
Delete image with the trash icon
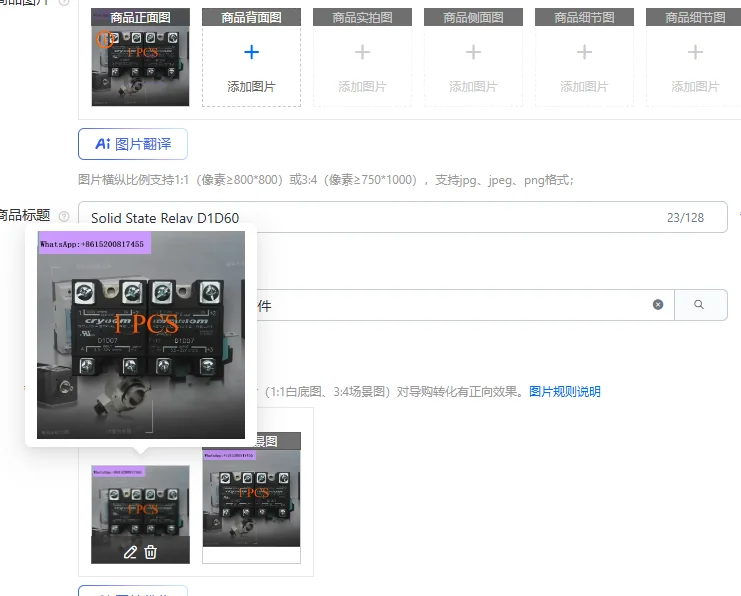(x=150, y=552)
